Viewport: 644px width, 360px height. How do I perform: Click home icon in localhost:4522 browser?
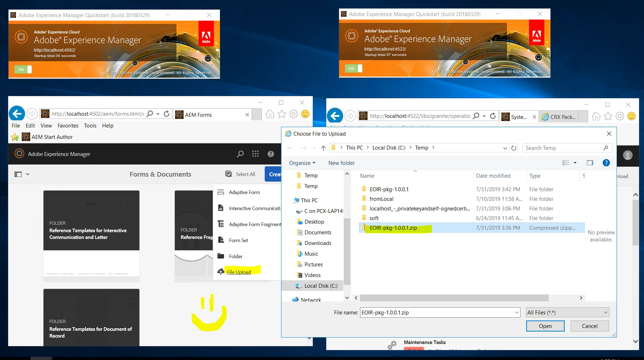[x=596, y=116]
